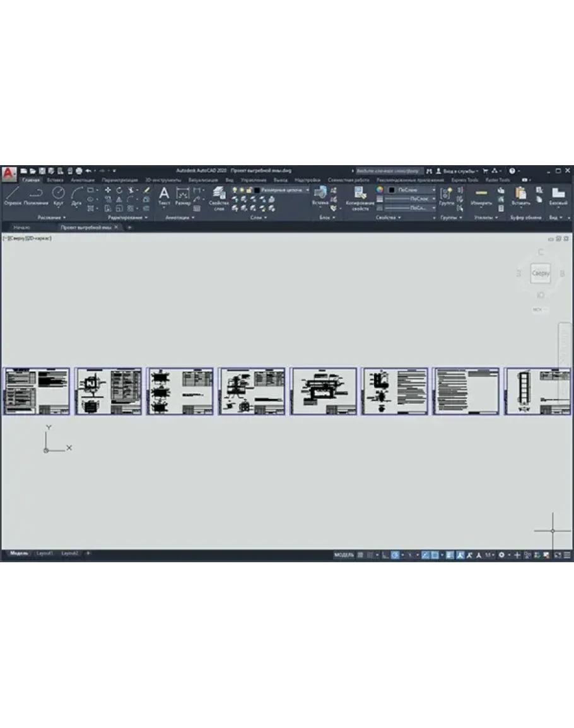Viewport: 574px width, 728px height.
Task: Select the Круг (Circle) tool
Action: pyautogui.click(x=58, y=194)
